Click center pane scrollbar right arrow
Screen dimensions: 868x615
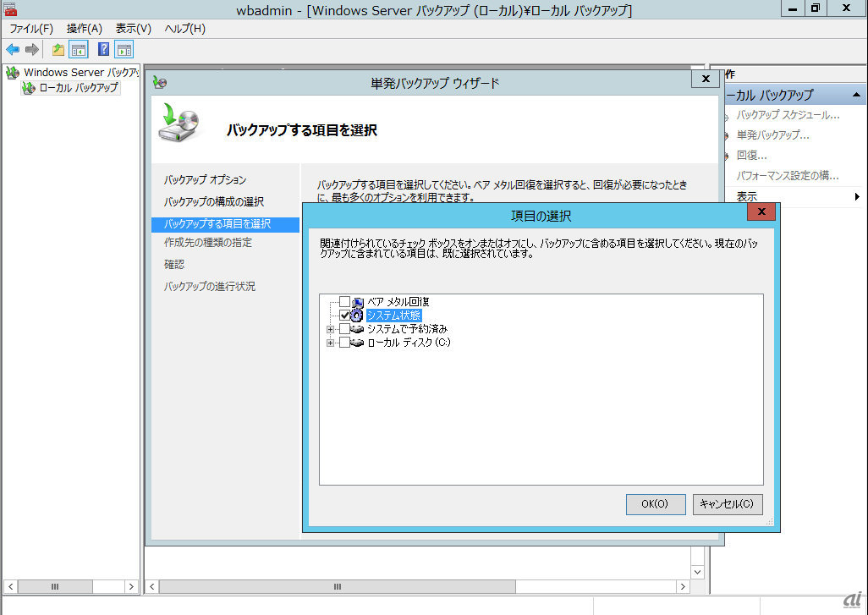click(683, 587)
